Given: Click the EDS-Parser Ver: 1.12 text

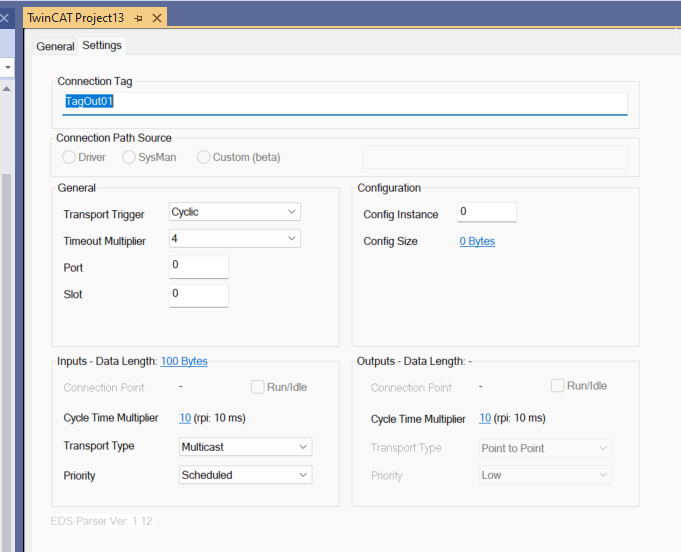Looking at the screenshot, I should click(x=101, y=521).
